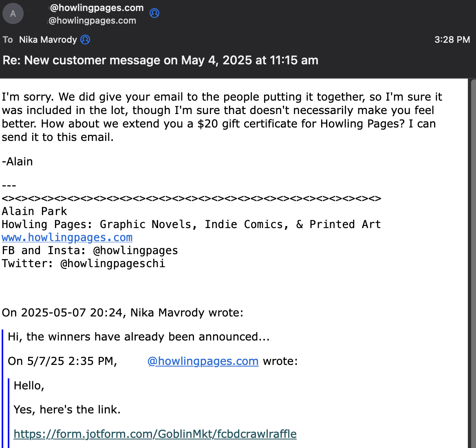Select recipient Nika Mavrody in To field
This screenshot has height=448, width=476.
coord(48,40)
